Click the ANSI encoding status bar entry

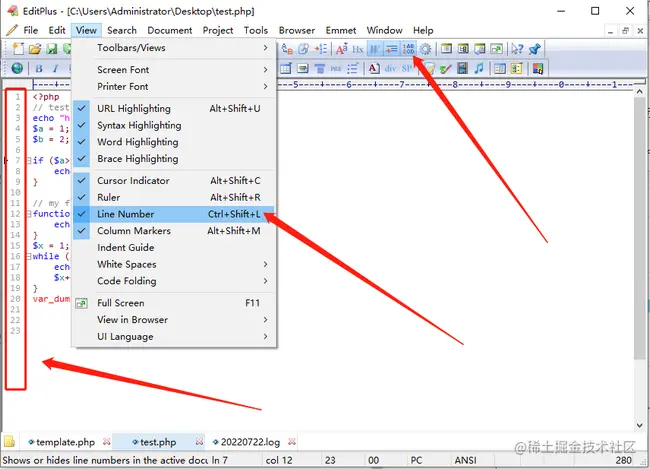[465, 460]
